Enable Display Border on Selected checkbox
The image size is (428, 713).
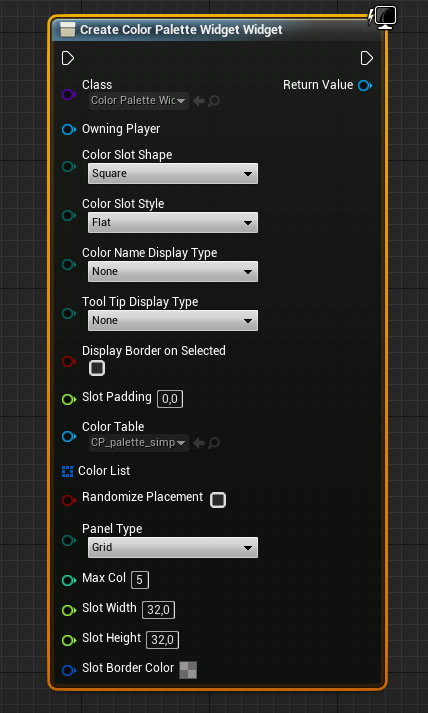point(97,367)
